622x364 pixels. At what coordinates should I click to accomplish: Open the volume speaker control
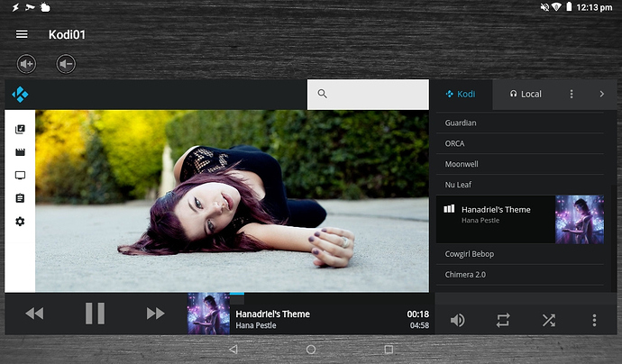(457, 321)
